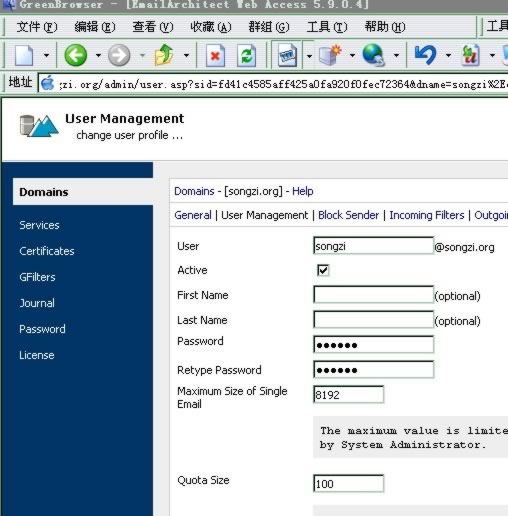
Task: Click the Maximum Size field showing 8192
Action: tap(348, 394)
